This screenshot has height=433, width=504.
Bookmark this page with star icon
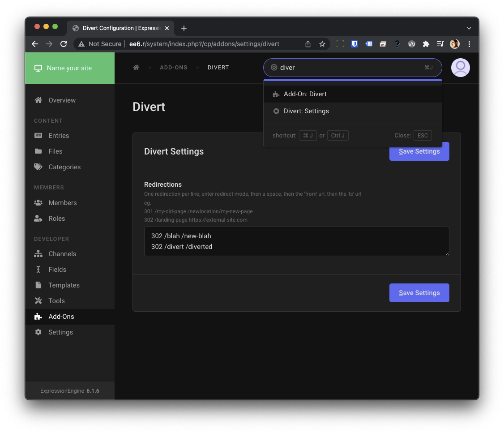322,44
